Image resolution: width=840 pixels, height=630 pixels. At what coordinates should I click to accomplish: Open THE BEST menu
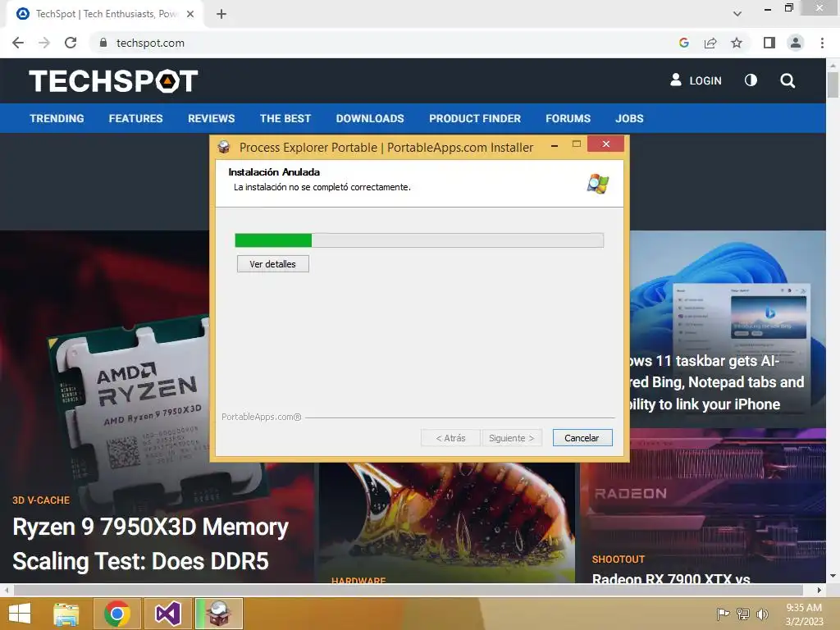285,118
